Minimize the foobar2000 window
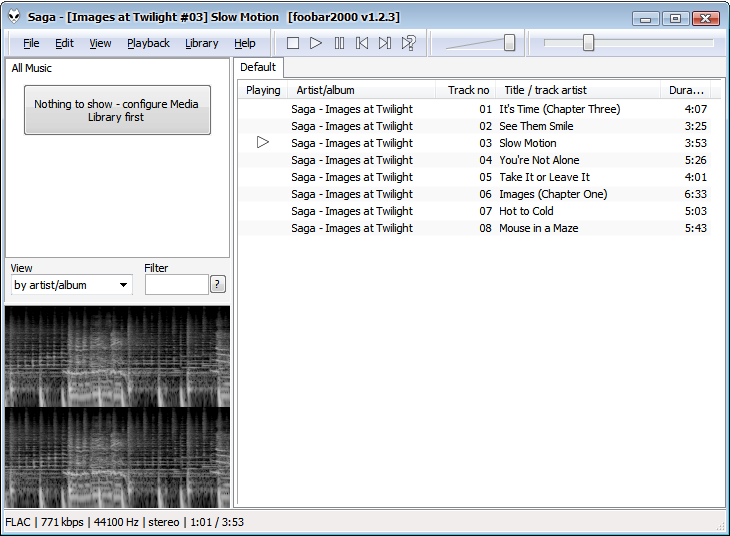Screen dimensions: 730x536 646,19
